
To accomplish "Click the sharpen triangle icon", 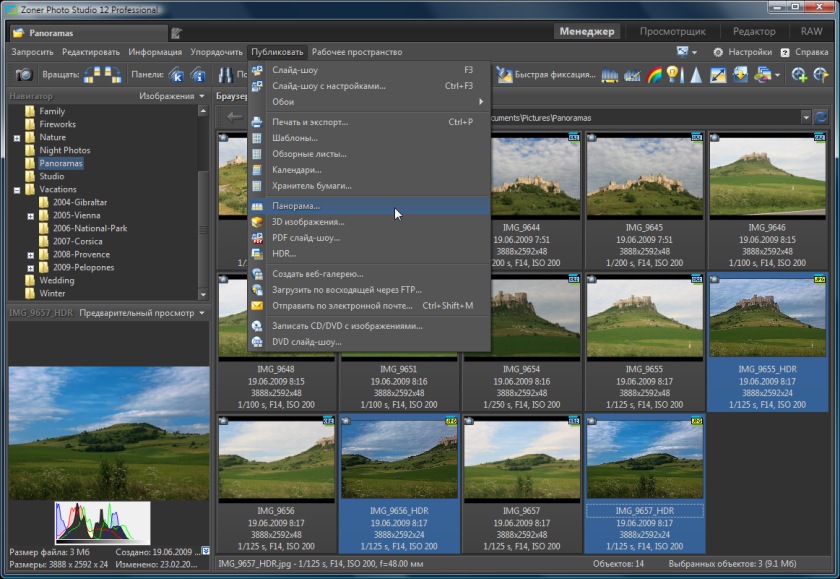I will 695,75.
